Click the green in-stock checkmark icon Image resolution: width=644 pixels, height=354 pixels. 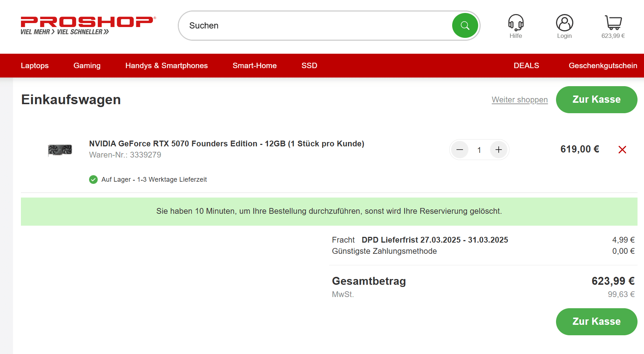pyautogui.click(x=93, y=180)
